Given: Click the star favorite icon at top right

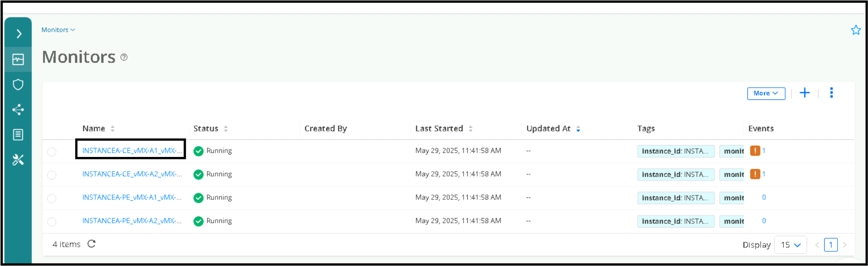Looking at the screenshot, I should point(856,30).
